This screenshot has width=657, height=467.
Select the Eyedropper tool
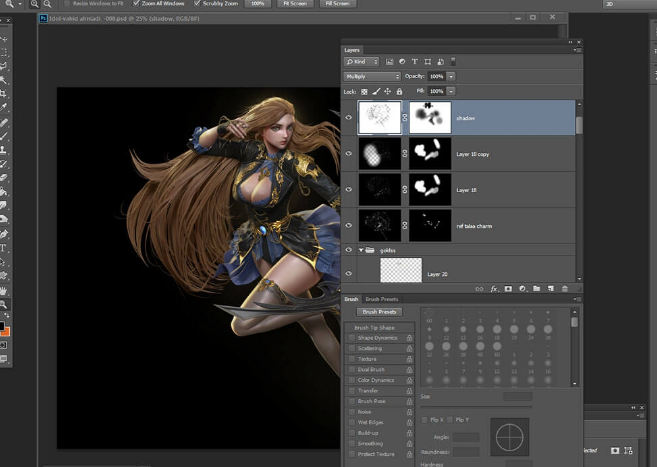(4, 108)
